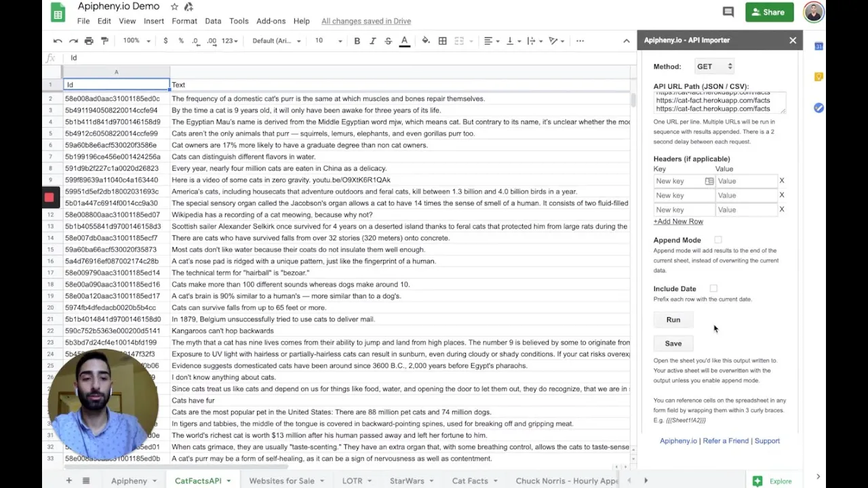Open Keep side panel icon

[x=818, y=77]
